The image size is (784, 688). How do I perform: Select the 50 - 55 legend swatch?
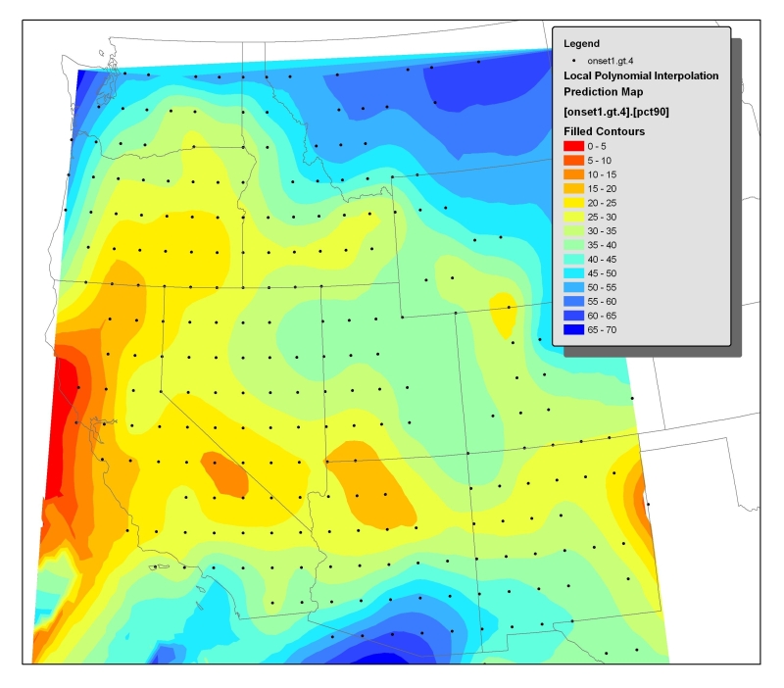pyautogui.click(x=573, y=287)
